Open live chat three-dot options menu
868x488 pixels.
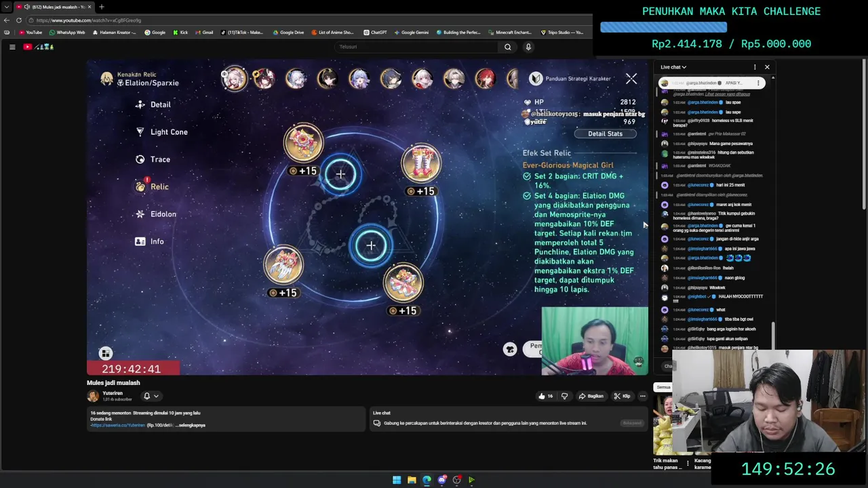click(x=755, y=67)
